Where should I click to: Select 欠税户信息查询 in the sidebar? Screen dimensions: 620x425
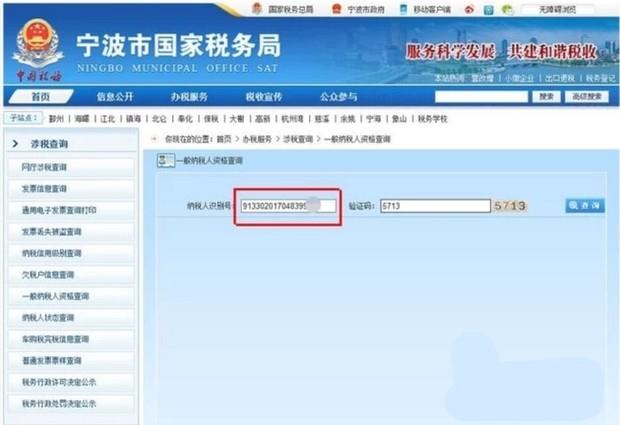coord(71,274)
